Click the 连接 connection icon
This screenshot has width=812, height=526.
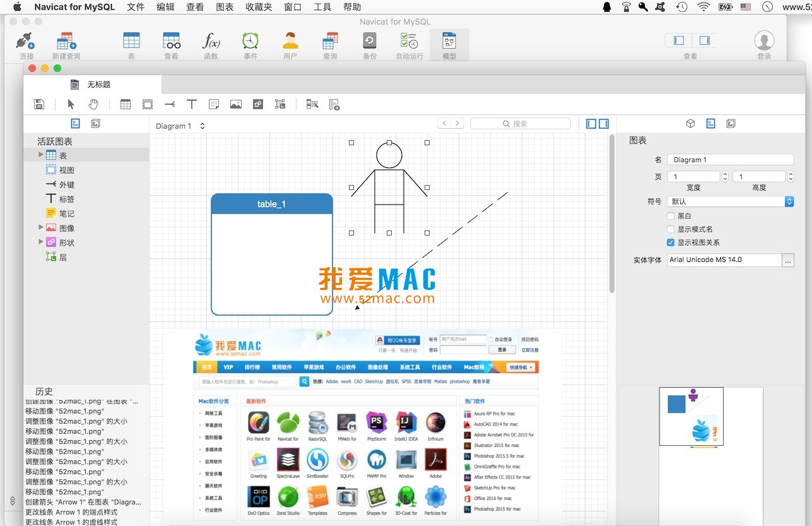pos(26,42)
